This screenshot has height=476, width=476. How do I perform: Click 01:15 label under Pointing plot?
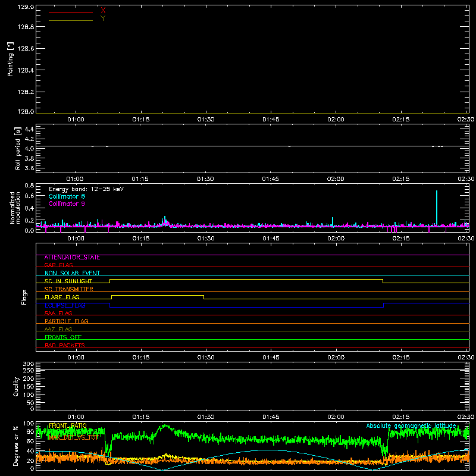click(x=141, y=120)
